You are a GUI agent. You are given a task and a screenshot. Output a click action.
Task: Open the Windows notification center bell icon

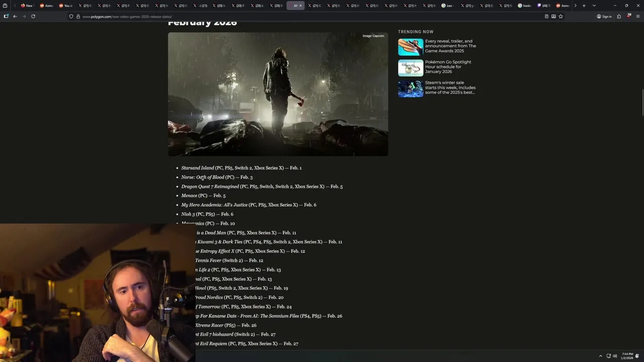(637, 356)
